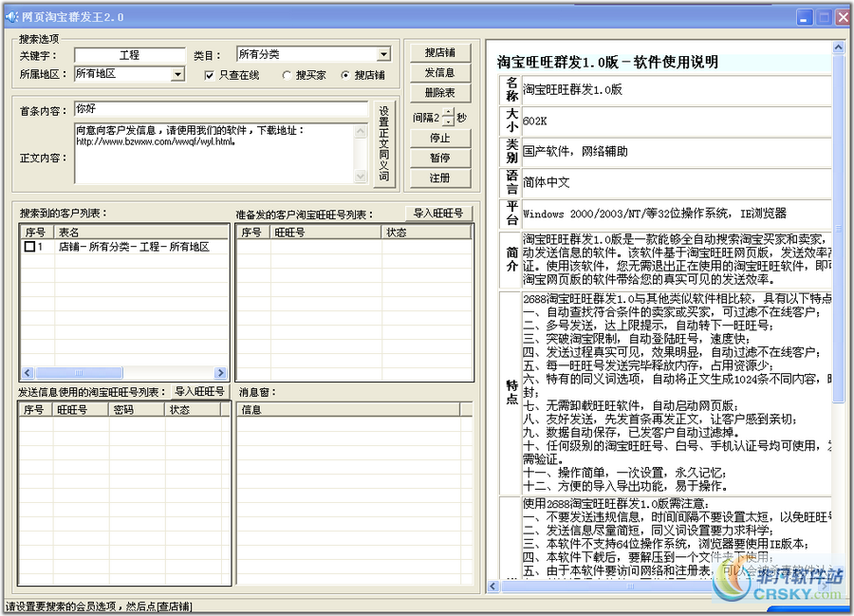Screen dimensions: 854x616
Task: Click the 发信息 send message button
Action: click(440, 73)
